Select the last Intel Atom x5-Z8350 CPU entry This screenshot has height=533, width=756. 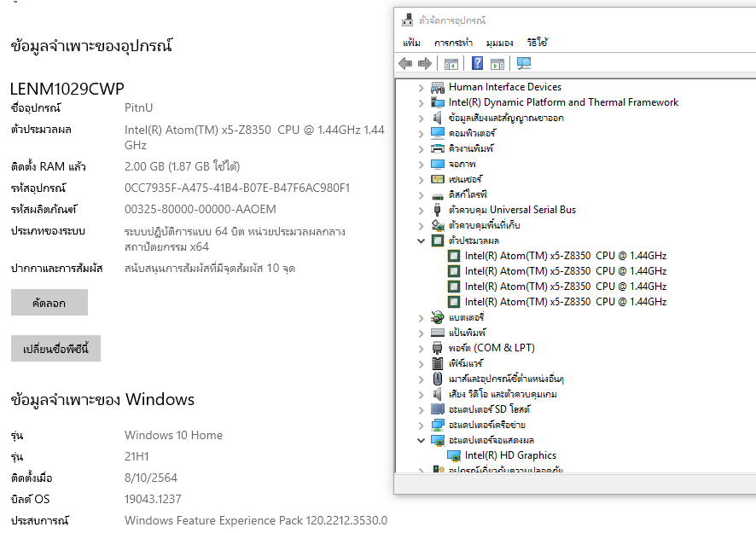click(x=565, y=302)
